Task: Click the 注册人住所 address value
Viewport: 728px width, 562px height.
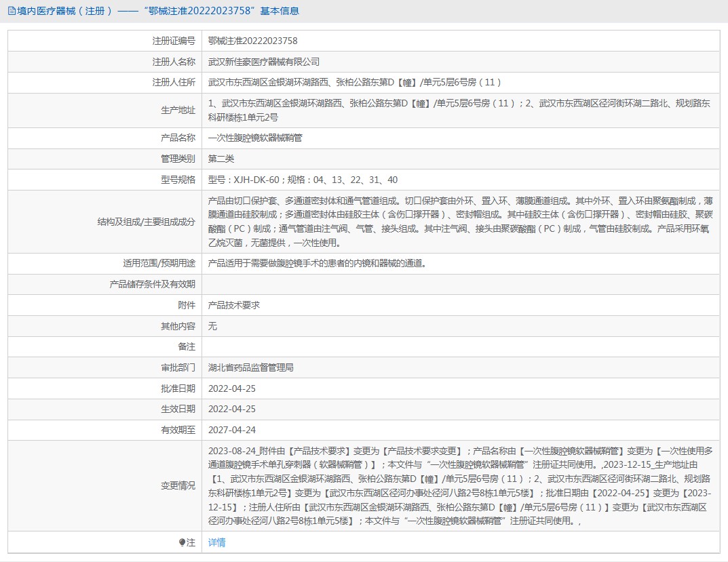Action: 354,83
